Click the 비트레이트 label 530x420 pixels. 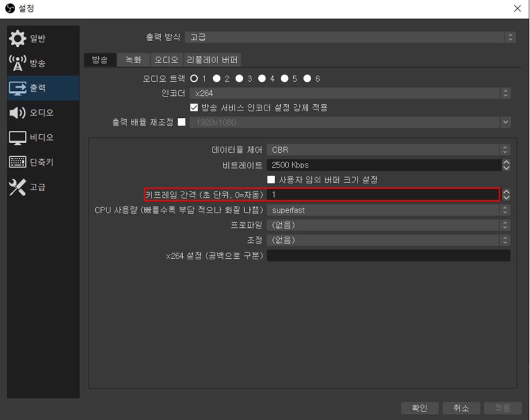click(x=242, y=165)
